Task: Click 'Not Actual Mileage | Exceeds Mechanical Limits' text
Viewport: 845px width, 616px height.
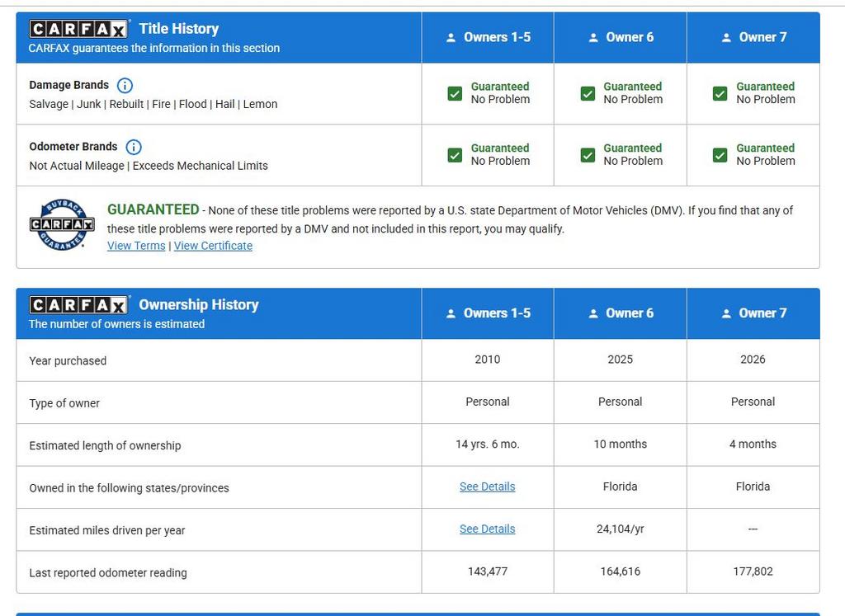Action: (149, 166)
